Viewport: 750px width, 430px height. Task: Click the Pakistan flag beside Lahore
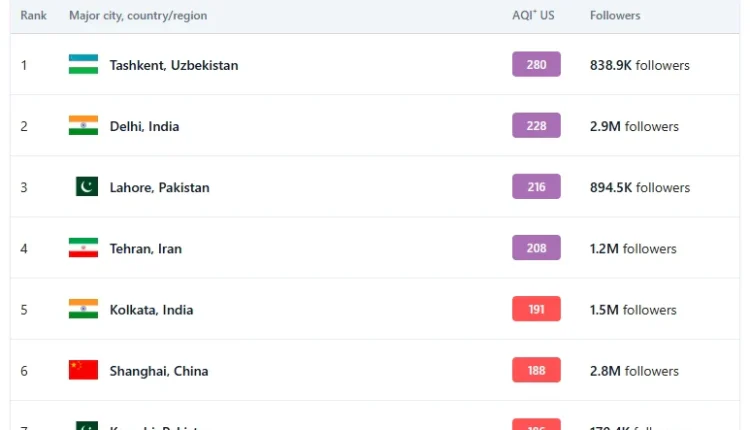click(x=86, y=187)
